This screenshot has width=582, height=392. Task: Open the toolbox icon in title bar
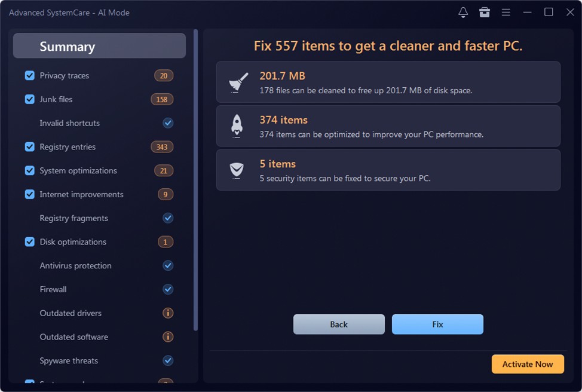[x=485, y=12]
